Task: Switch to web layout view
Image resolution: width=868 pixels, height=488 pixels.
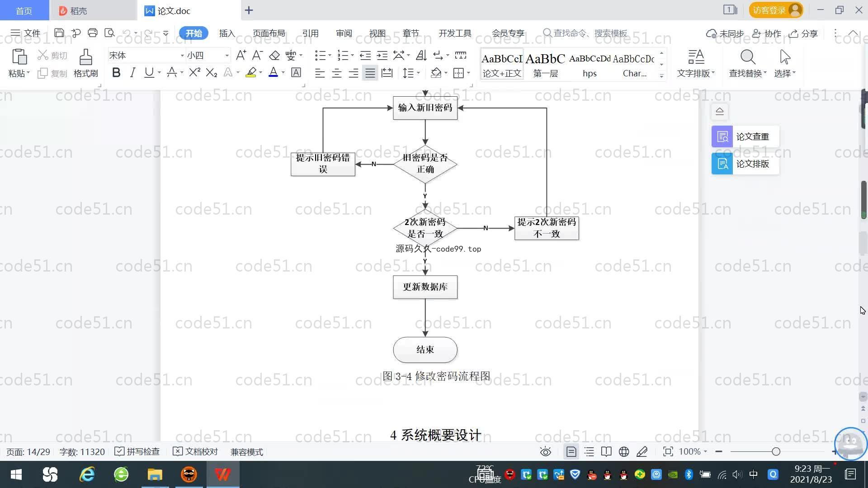Action: (624, 452)
